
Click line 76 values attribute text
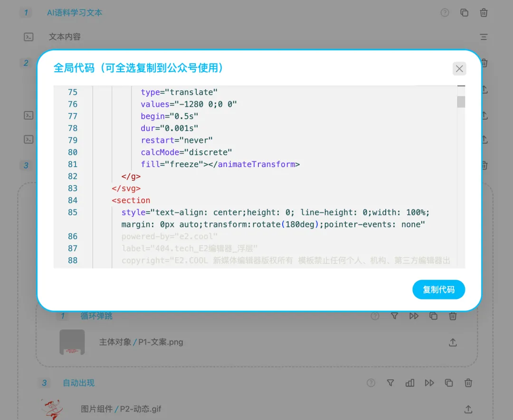point(189,104)
